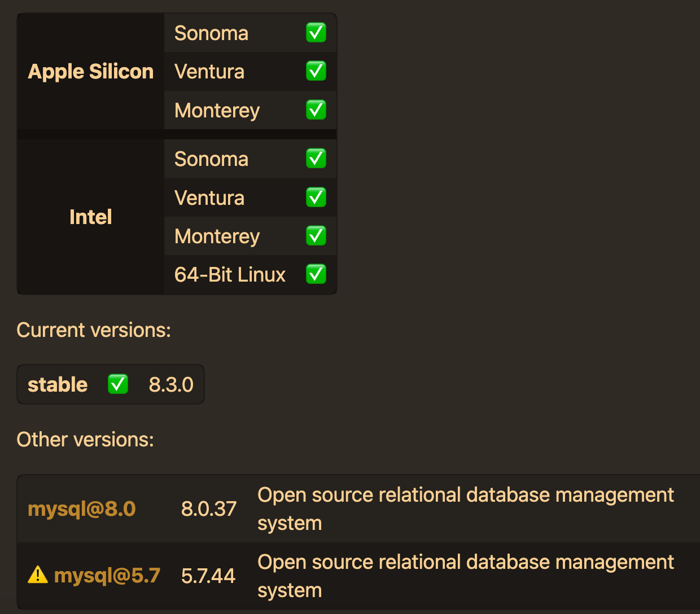Click the Intel Ventura green checkmark
700x614 pixels.
(316, 198)
